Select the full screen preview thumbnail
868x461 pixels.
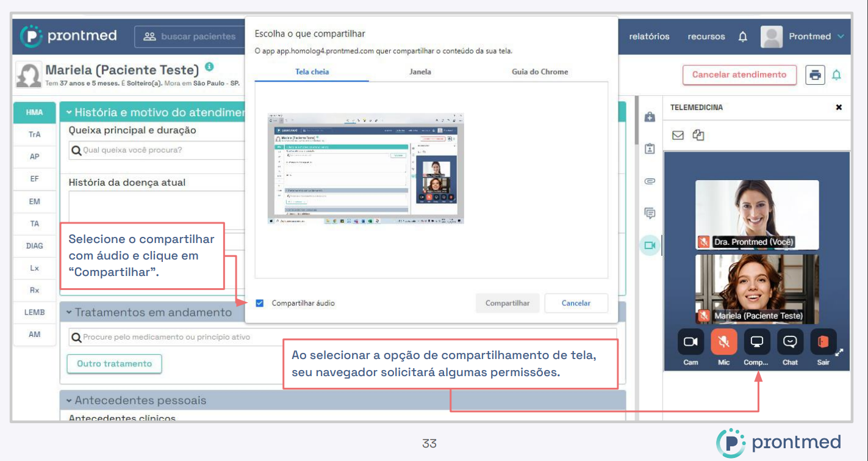point(366,169)
